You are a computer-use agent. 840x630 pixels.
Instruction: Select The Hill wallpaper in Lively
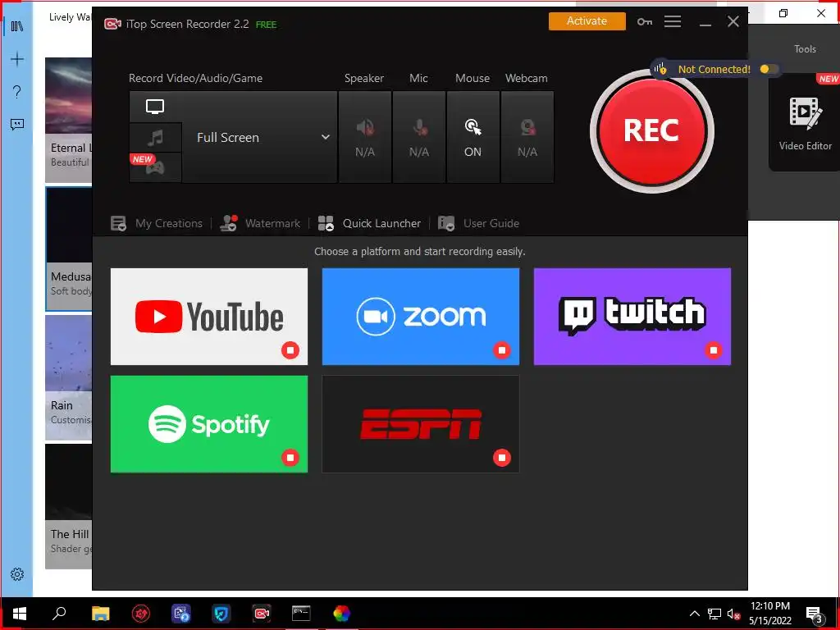69,506
